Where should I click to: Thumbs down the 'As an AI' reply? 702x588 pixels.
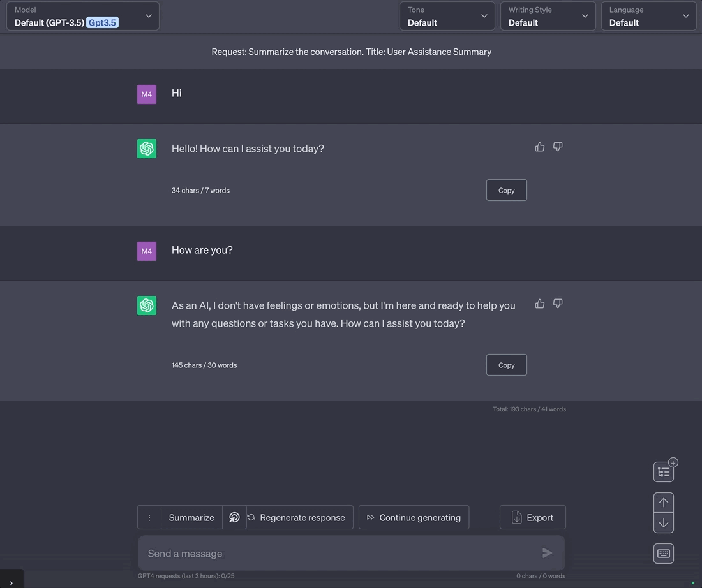pyautogui.click(x=557, y=304)
